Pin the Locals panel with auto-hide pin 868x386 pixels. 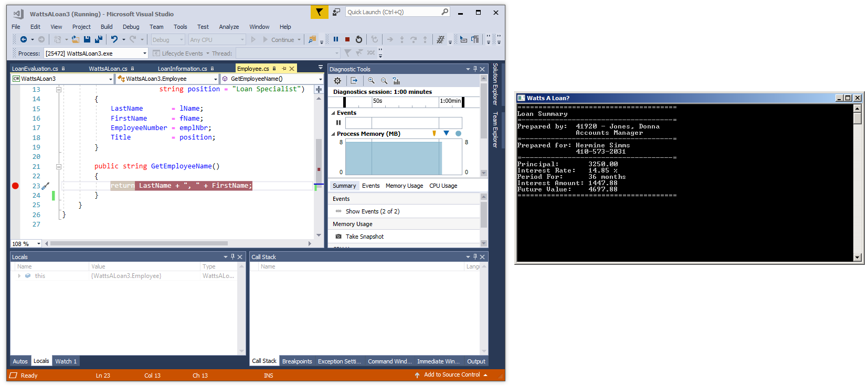232,257
